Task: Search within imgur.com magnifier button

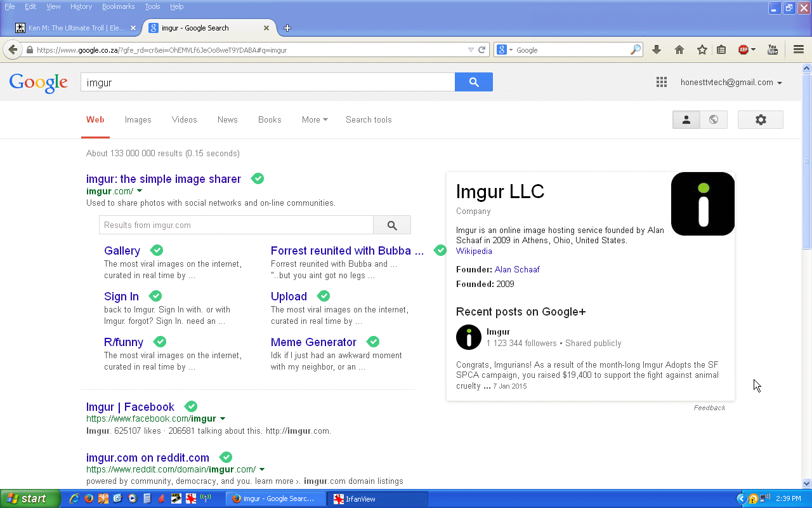Action: tap(392, 225)
